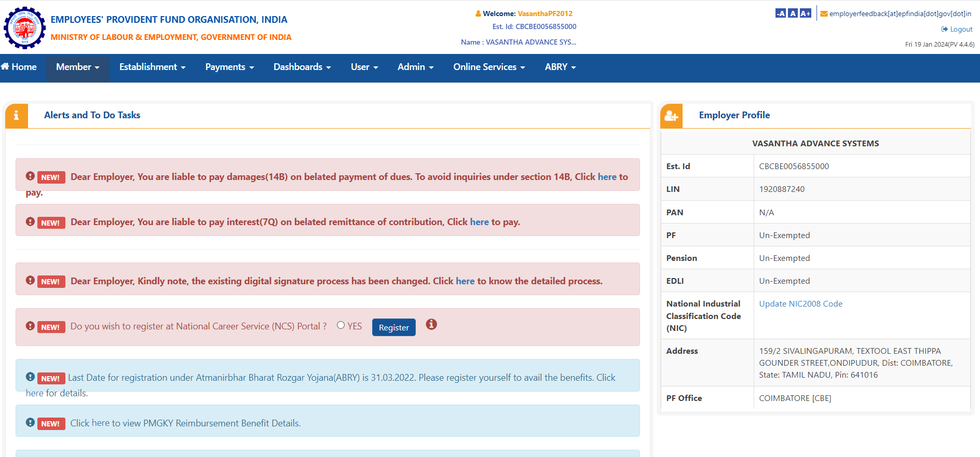
Task: Click the NEW badge on NCS Portal alert
Action: pos(51,327)
